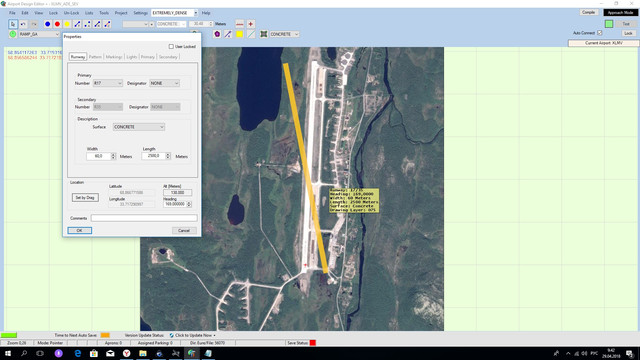The width and height of the screenshot is (640, 360).
Task: Click the purple hexagon polygon tool
Action: tap(217, 34)
